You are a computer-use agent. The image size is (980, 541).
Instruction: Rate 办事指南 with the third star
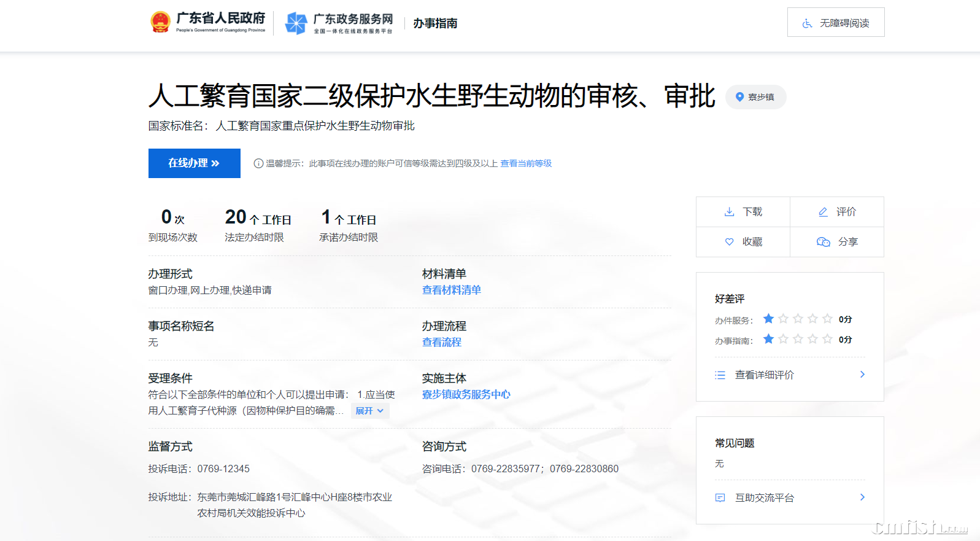pyautogui.click(x=798, y=339)
